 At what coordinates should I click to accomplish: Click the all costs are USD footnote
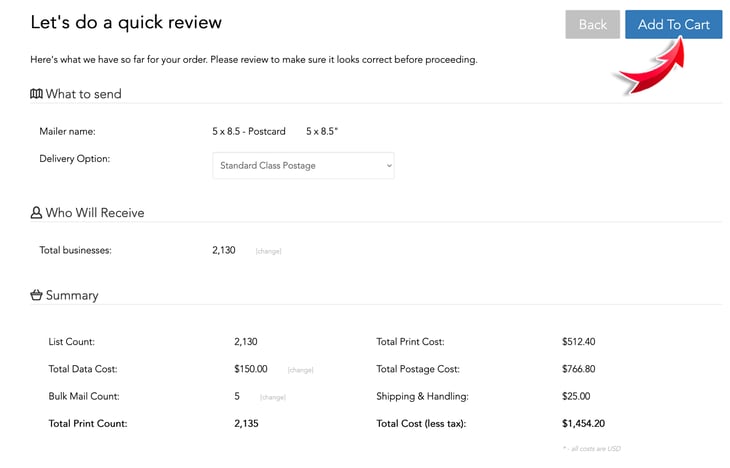(591, 449)
